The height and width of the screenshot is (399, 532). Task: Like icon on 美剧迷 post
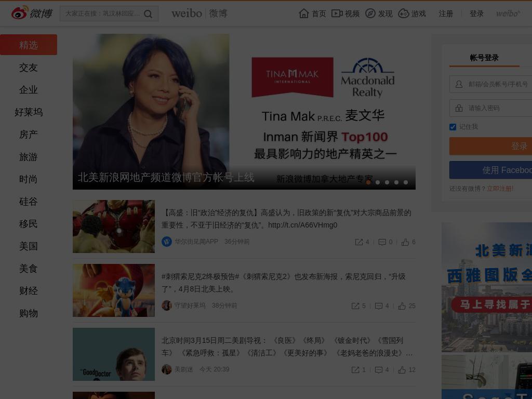(402, 370)
